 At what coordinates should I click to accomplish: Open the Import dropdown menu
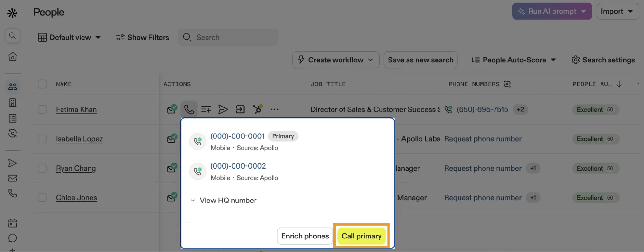coord(618,11)
